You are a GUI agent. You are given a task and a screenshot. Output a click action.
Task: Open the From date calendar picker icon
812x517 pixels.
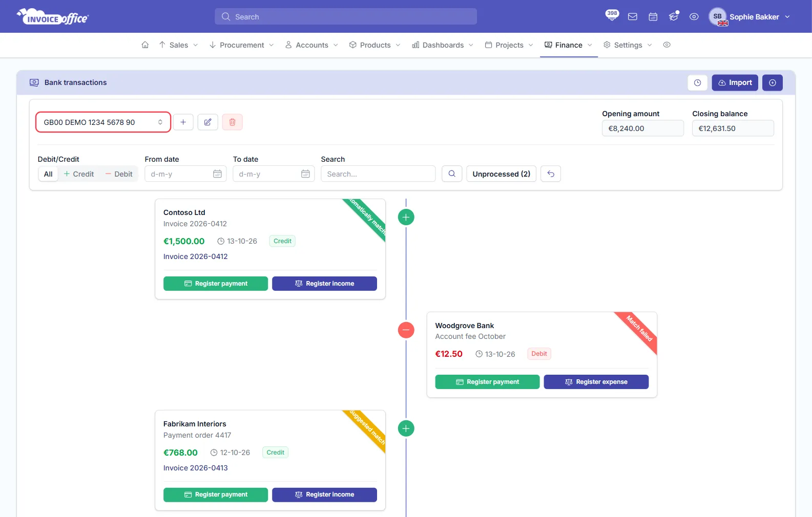pyautogui.click(x=217, y=174)
